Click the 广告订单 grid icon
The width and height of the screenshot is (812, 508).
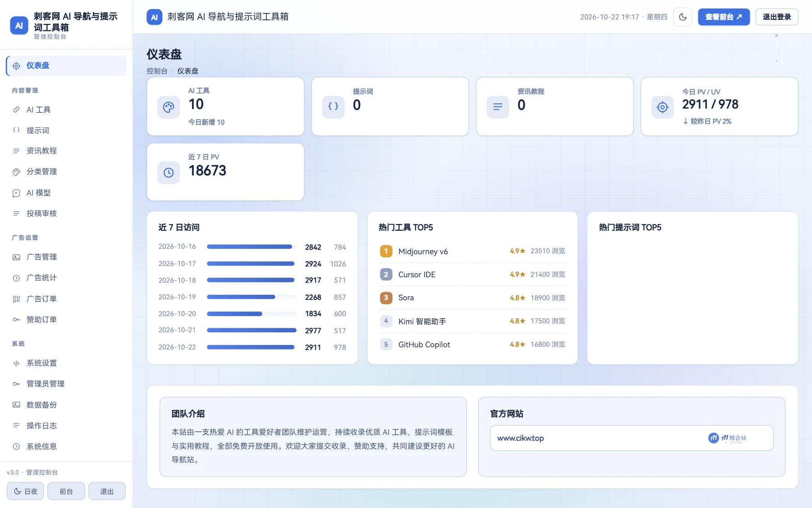pos(16,299)
